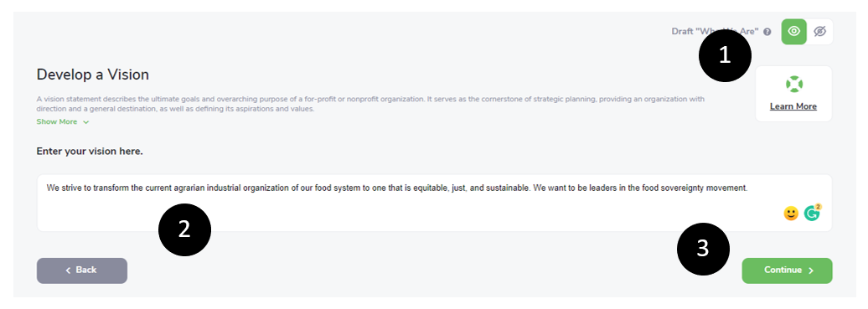Click the green Continue button

[x=787, y=270]
